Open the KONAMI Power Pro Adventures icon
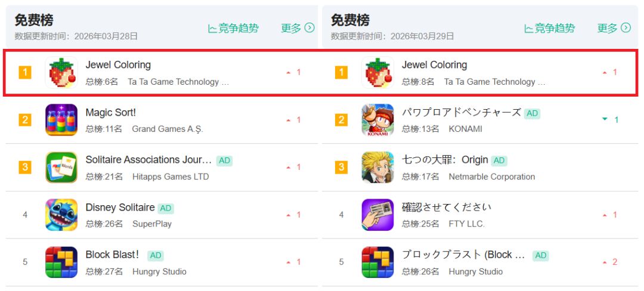 point(377,120)
